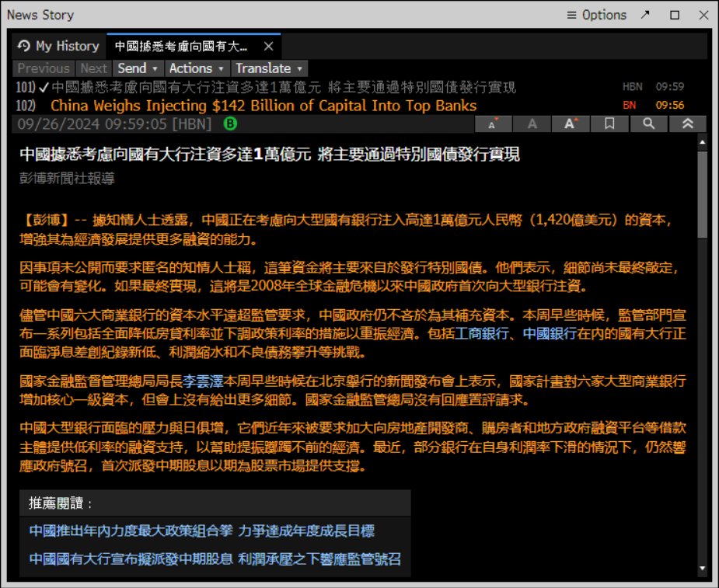Switch to the My History tab
The width and height of the screenshot is (719, 588).
(59, 46)
